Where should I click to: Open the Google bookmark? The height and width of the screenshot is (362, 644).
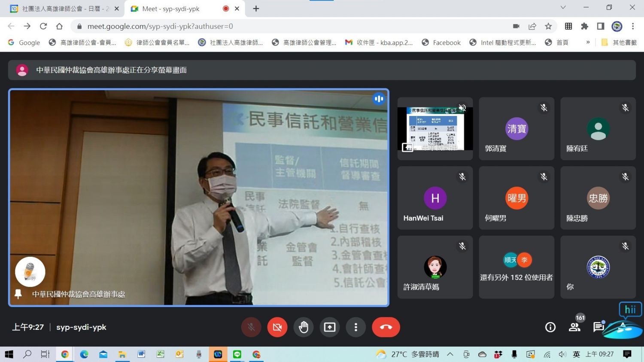(24, 43)
